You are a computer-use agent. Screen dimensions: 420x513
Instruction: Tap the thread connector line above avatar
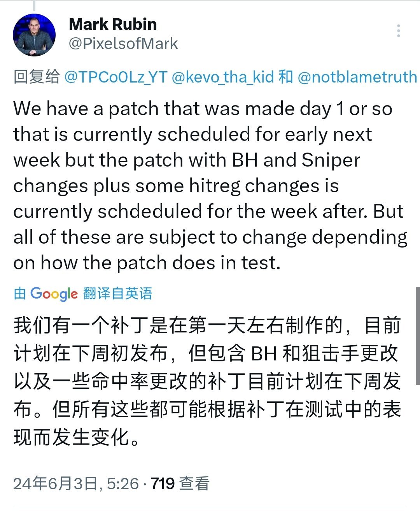34,5
